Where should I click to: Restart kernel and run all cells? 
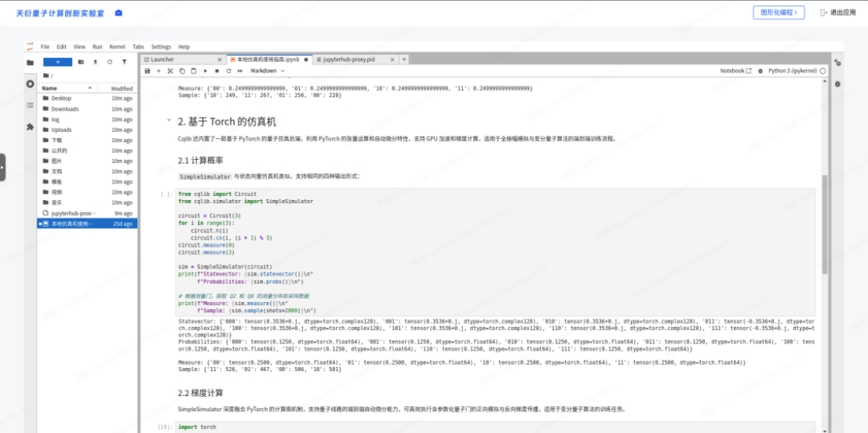point(240,71)
